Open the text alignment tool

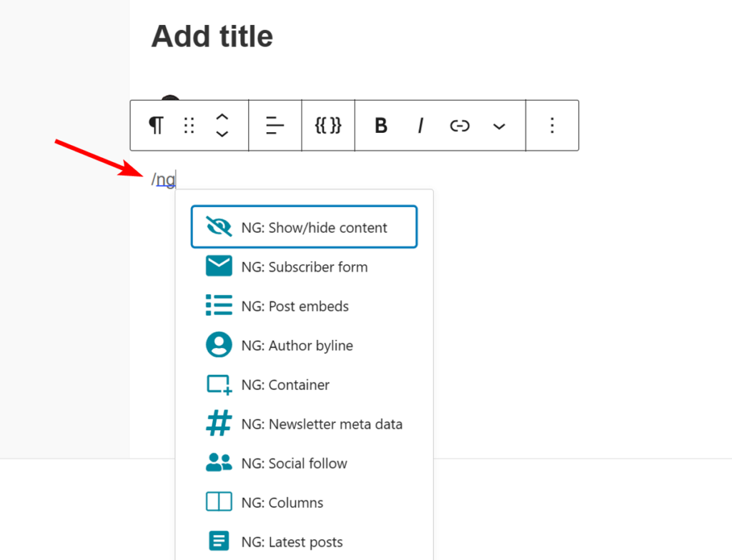pyautogui.click(x=275, y=125)
